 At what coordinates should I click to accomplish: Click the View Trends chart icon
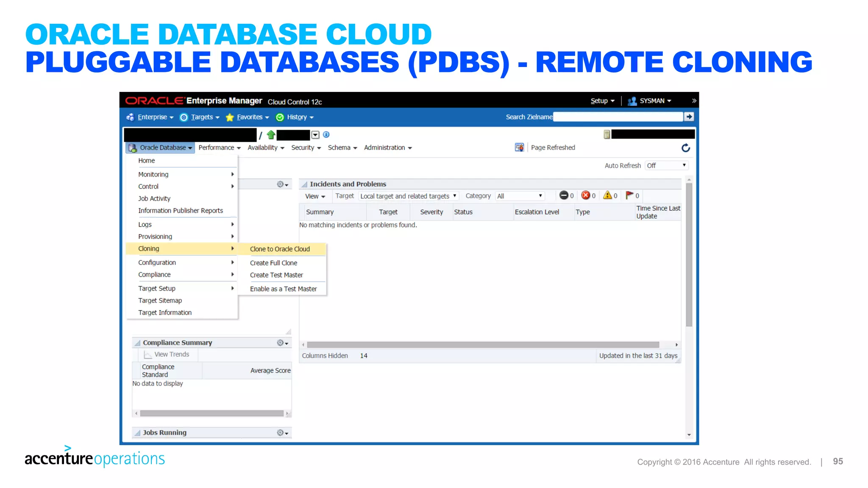pos(147,355)
